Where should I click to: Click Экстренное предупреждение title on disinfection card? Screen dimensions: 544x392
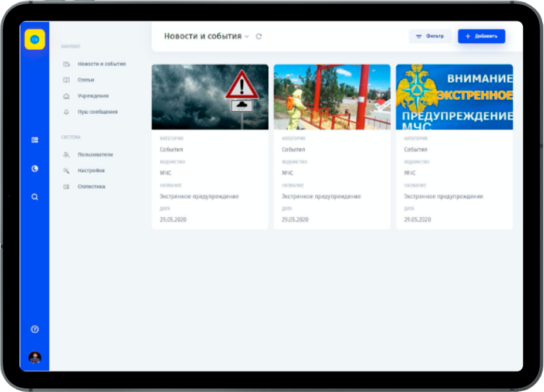tap(321, 196)
